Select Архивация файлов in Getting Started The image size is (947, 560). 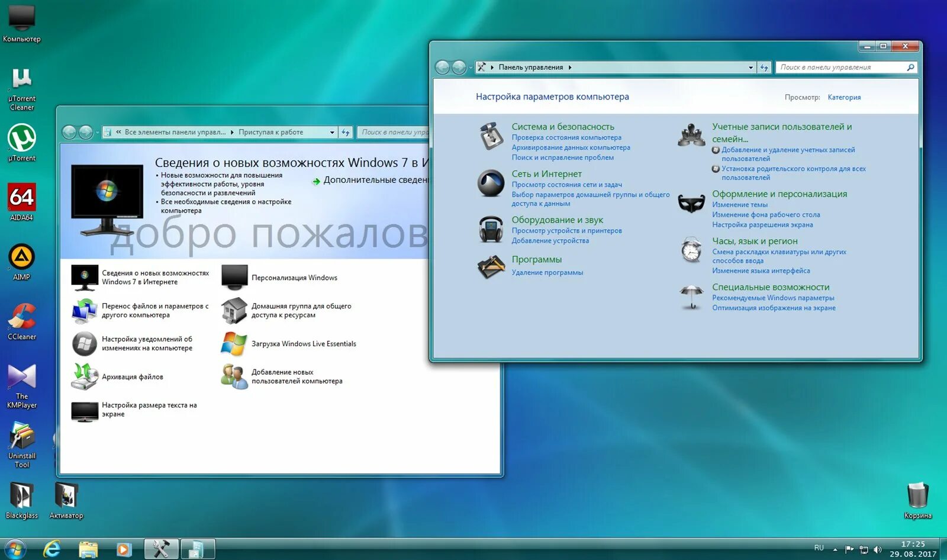pos(117,377)
